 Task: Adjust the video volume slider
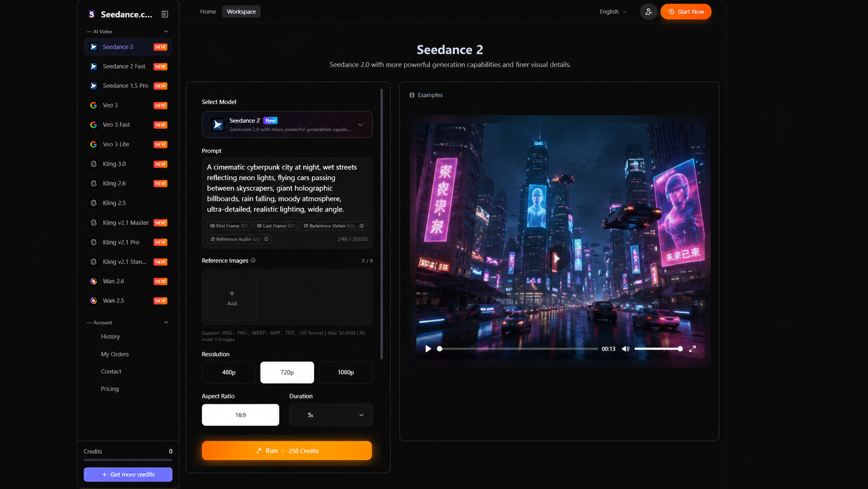click(x=658, y=349)
